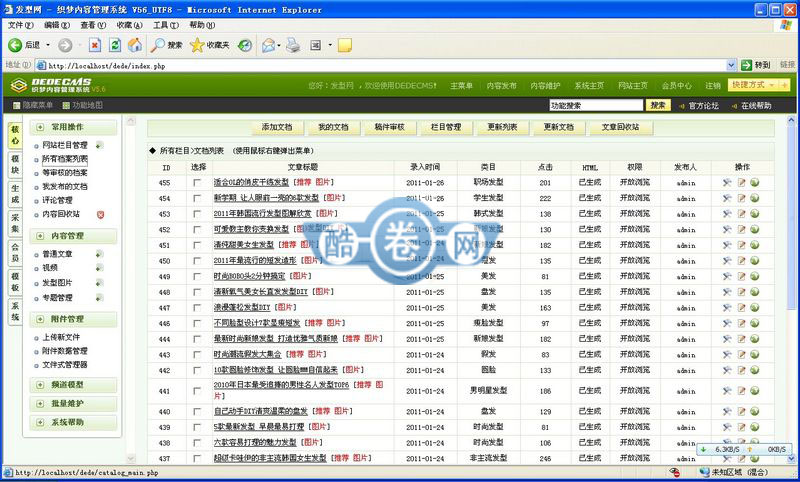Click the red shield icon beside 内容回收站
800x482 pixels.
[101, 215]
